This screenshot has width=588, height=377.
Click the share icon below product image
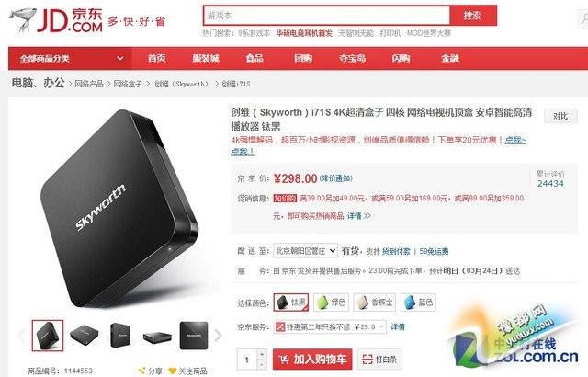(141, 371)
